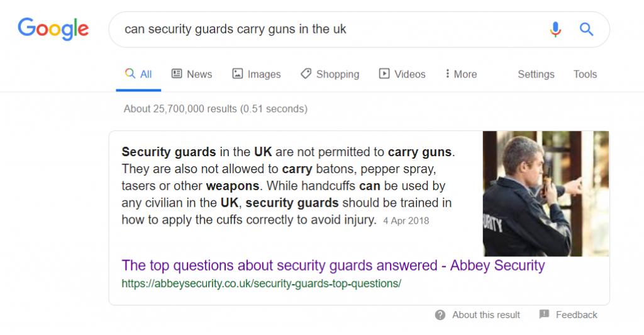Open the Settings dropdown
The width and height of the screenshot is (644, 335).
536,74
